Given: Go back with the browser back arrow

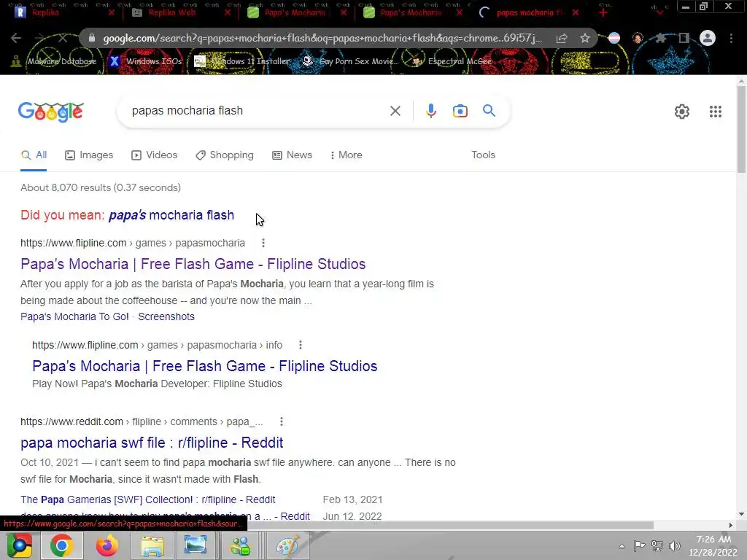Looking at the screenshot, I should [16, 38].
